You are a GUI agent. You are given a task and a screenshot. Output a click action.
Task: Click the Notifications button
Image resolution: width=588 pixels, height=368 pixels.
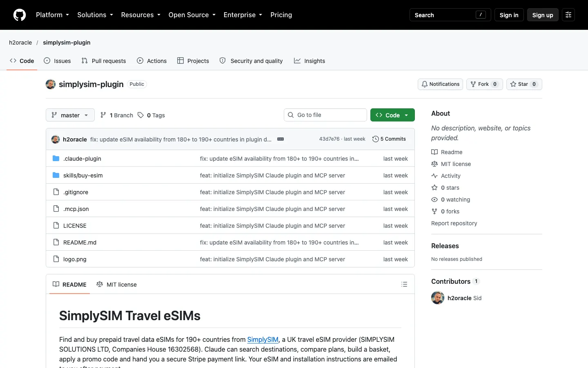click(x=440, y=84)
